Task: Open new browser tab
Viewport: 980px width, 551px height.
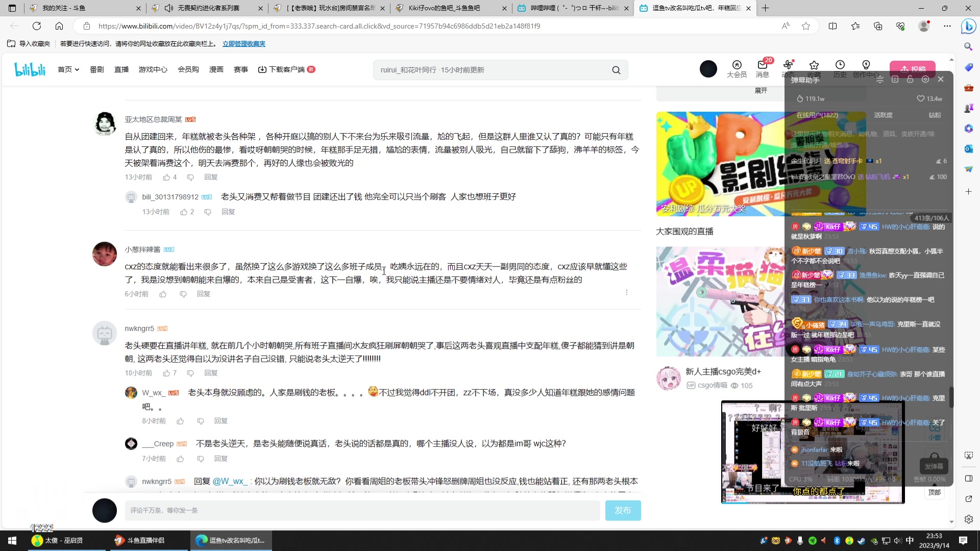Action: point(765,8)
